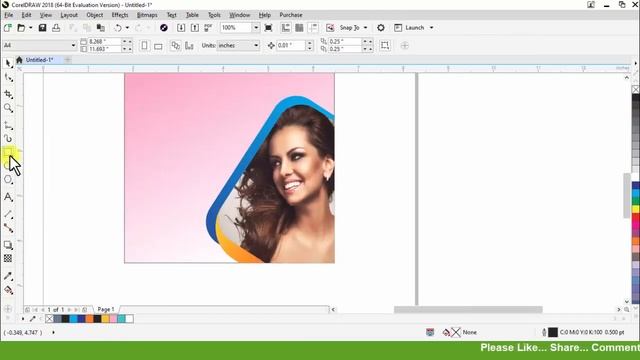Expand the document palette flyout arrow

(23, 318)
